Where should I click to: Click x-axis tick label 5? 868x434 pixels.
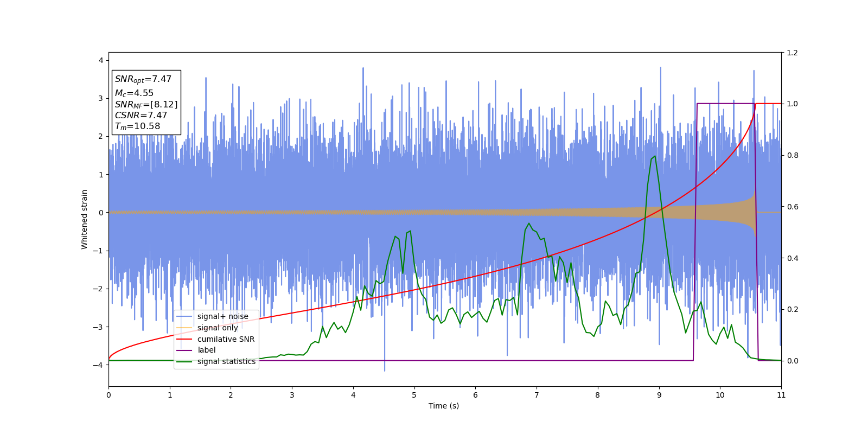(x=414, y=395)
